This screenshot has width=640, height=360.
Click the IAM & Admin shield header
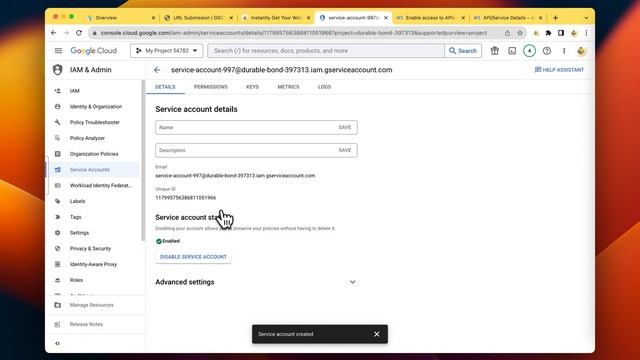pos(82,70)
